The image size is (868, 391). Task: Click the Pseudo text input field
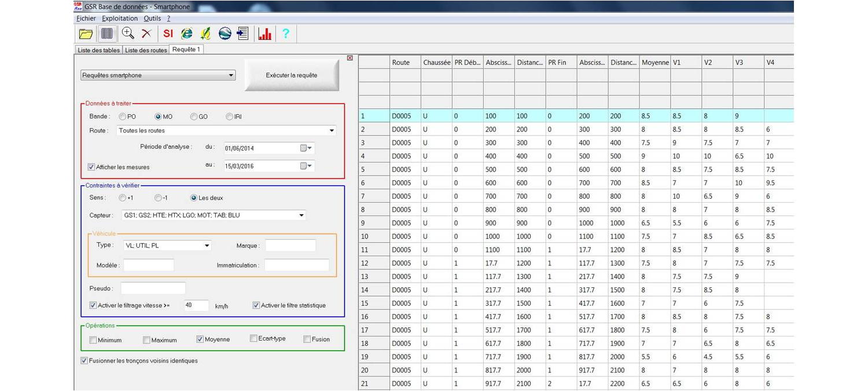coord(153,288)
